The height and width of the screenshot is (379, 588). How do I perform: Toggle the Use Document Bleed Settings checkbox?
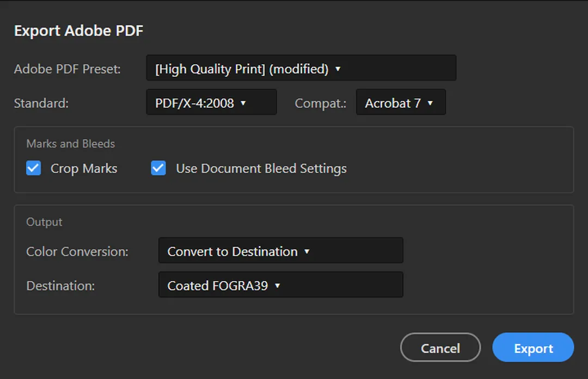[158, 168]
